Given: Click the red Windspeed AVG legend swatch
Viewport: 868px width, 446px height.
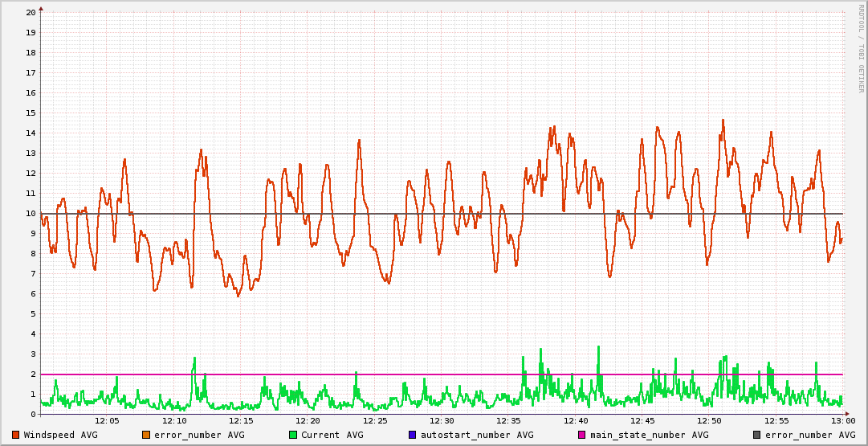Looking at the screenshot, I should [16, 435].
